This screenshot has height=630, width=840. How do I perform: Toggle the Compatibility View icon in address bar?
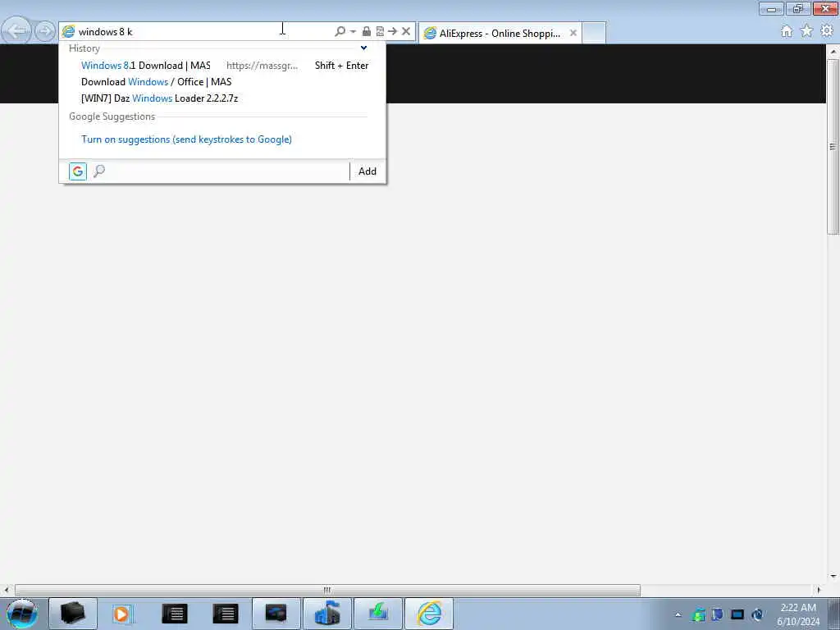tap(380, 32)
